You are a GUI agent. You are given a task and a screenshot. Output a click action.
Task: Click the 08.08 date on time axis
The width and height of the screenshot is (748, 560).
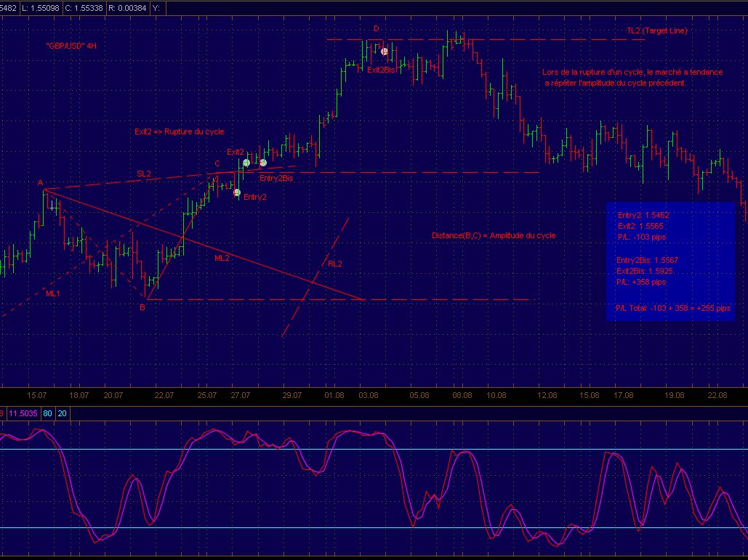point(462,395)
